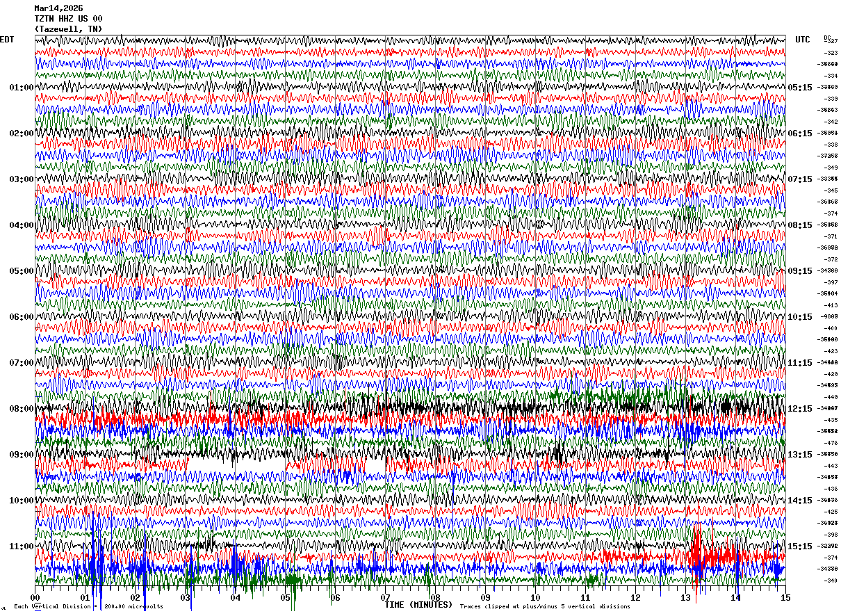Click the 15:15 UTC time label
Image resolution: width=841 pixels, height=616 pixels.
point(800,546)
